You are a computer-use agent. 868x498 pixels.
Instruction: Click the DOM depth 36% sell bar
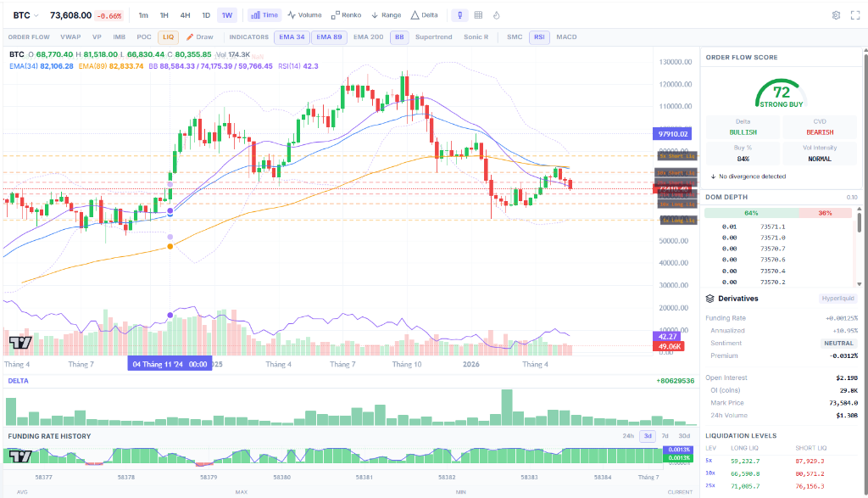click(x=825, y=213)
